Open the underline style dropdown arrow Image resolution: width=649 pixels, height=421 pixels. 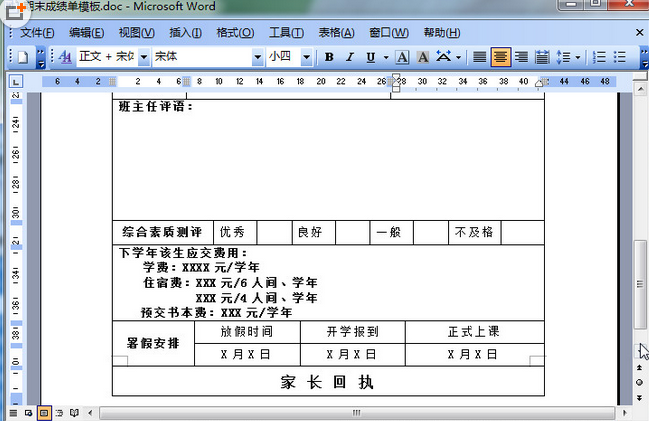tap(386, 57)
